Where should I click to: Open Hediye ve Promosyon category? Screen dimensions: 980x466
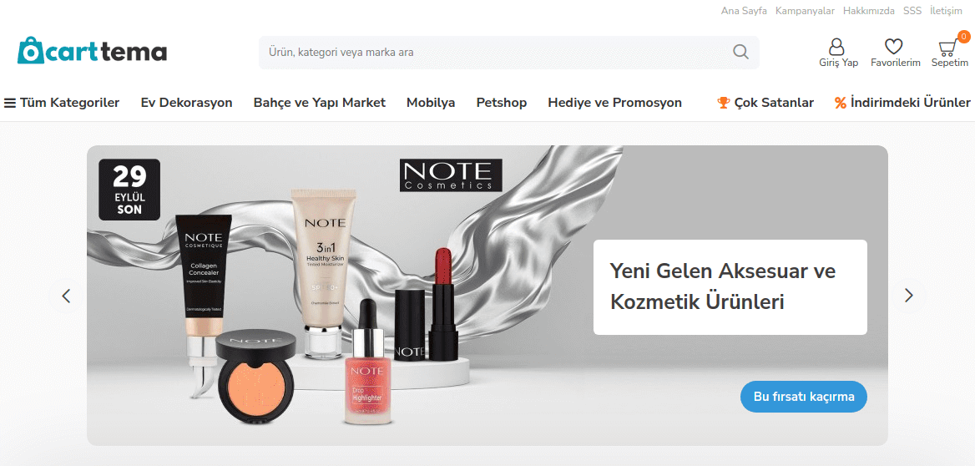(614, 103)
